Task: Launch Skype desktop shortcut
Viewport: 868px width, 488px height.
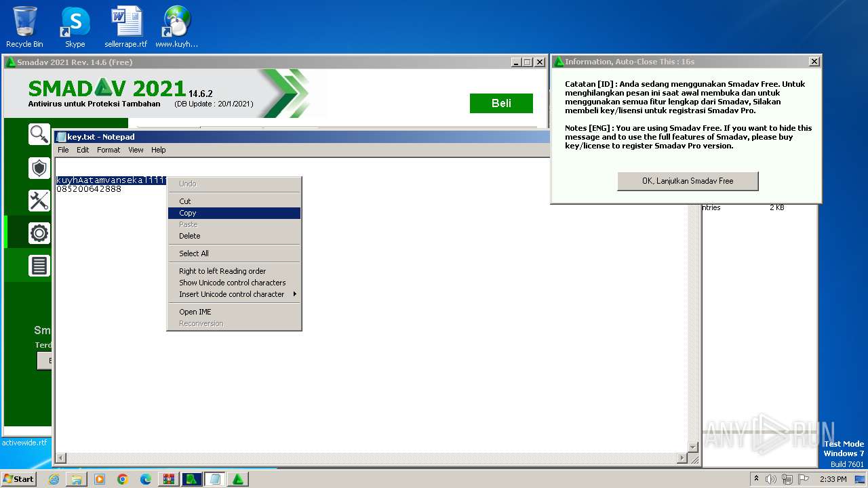Action: coord(75,27)
